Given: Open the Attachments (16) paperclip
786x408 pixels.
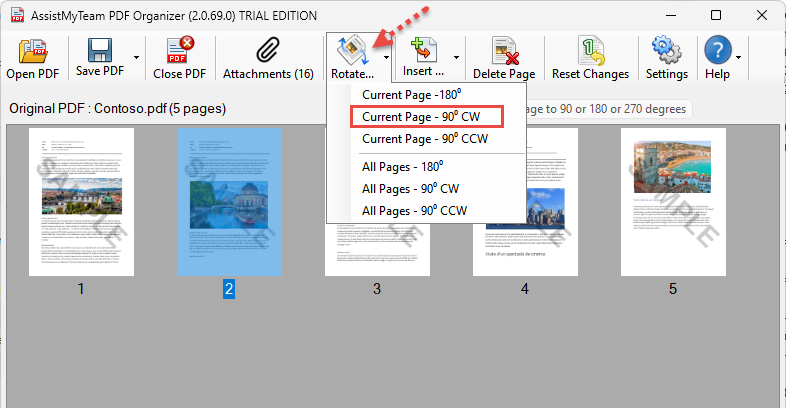Looking at the screenshot, I should coord(268,51).
